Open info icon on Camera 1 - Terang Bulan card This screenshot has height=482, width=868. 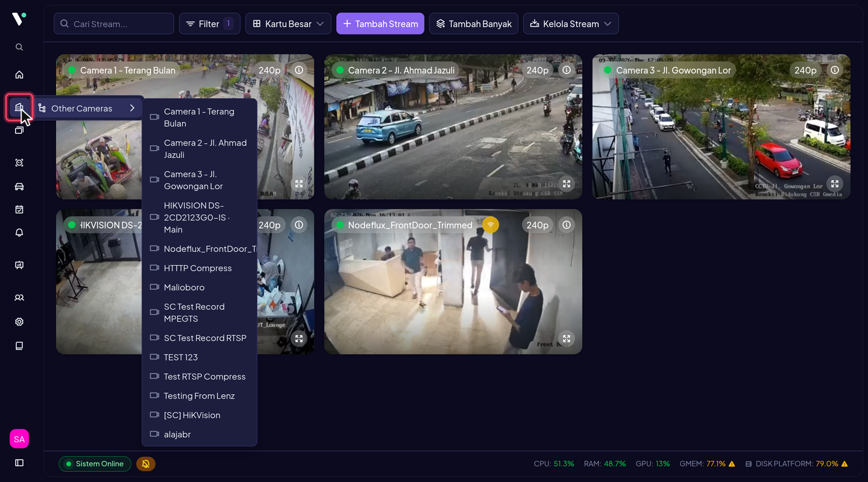click(299, 70)
